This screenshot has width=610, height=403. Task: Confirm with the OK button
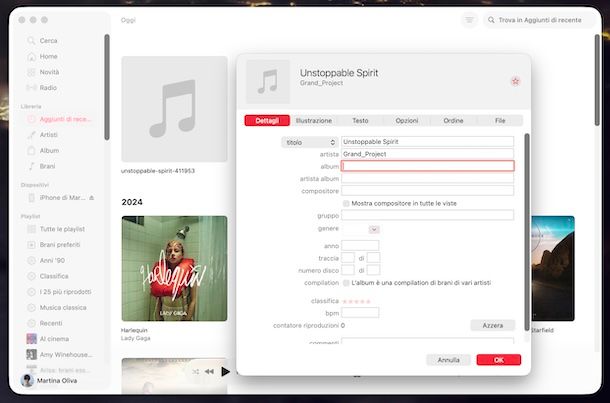(x=498, y=360)
